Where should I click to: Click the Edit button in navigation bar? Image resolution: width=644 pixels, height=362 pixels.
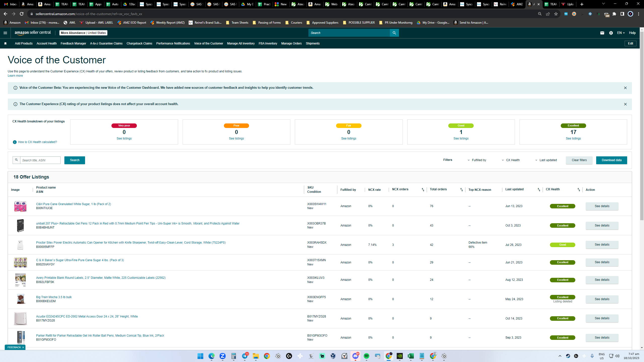click(630, 43)
